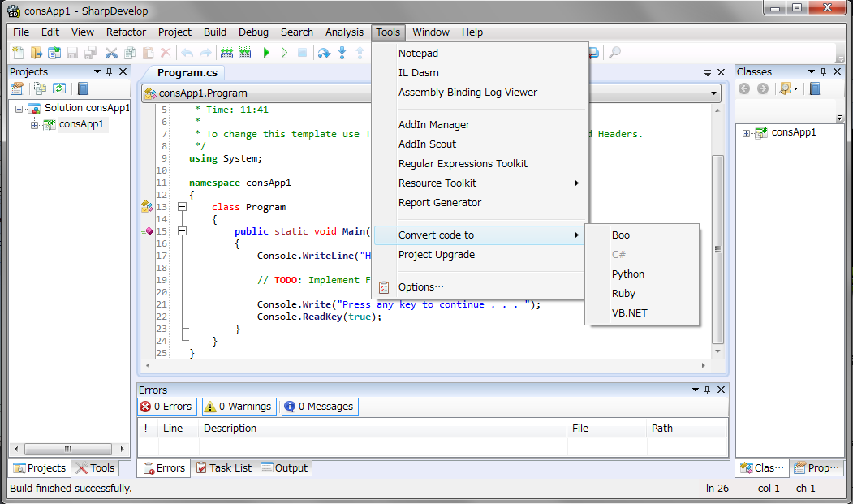Open the search tool with the magnifier icon

(615, 52)
